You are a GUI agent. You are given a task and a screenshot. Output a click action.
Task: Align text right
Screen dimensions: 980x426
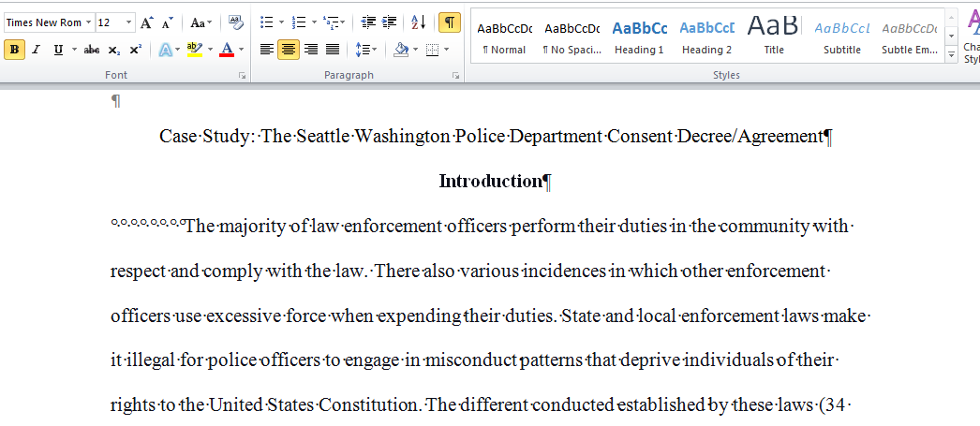[x=311, y=50]
